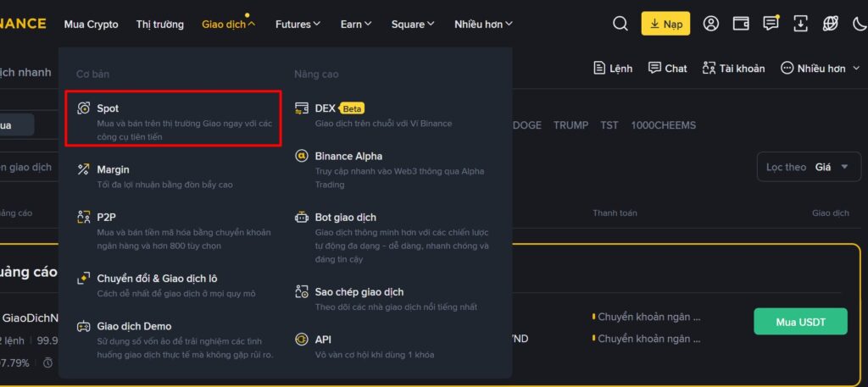Open the Lọc theo Giá dropdown
This screenshot has width=868, height=387.
click(806, 167)
